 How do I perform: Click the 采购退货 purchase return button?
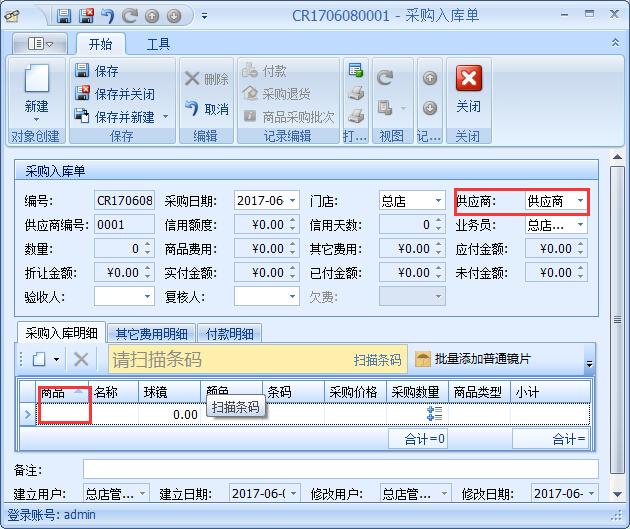[x=276, y=94]
